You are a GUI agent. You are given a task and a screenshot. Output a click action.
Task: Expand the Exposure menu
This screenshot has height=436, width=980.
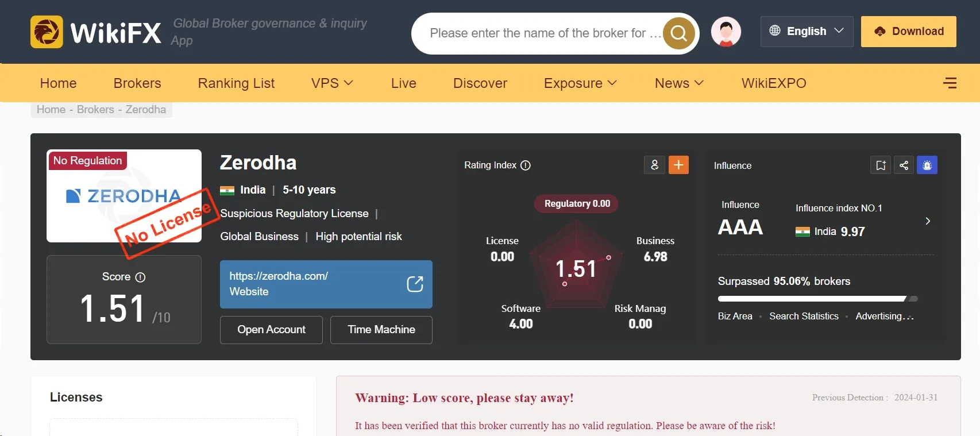[x=580, y=83]
